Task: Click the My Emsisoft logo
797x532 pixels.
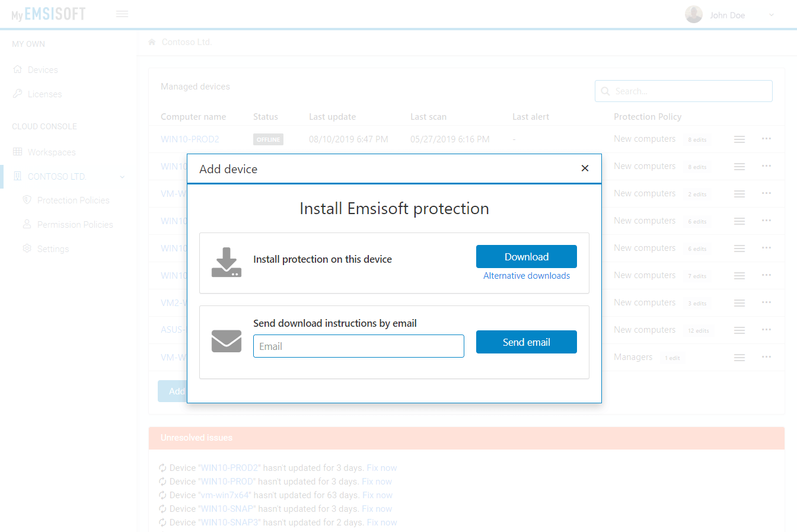Action: tap(49, 14)
